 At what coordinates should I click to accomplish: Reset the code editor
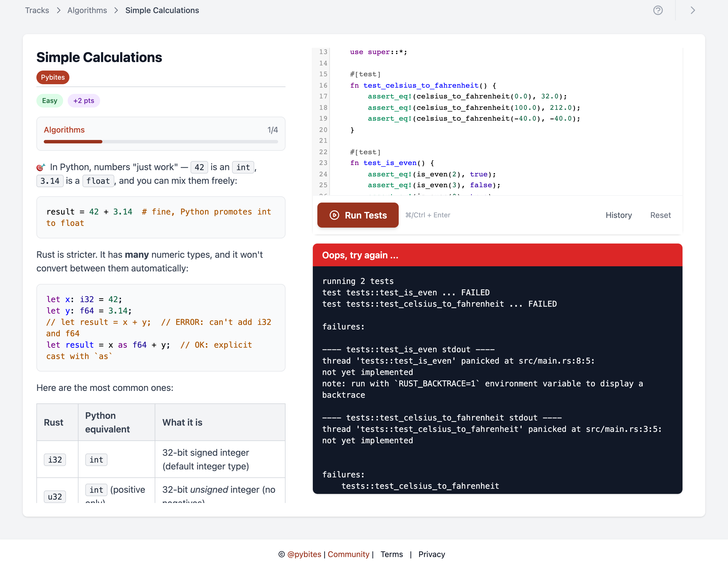660,215
